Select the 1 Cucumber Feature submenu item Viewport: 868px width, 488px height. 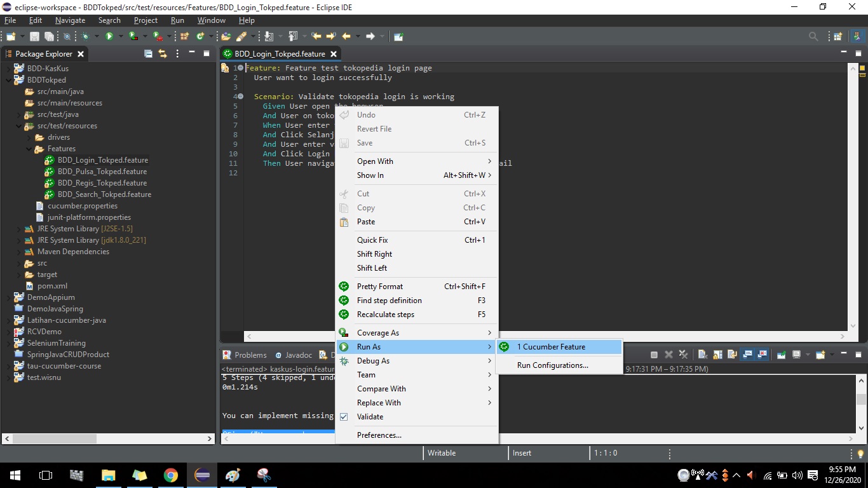click(x=551, y=347)
